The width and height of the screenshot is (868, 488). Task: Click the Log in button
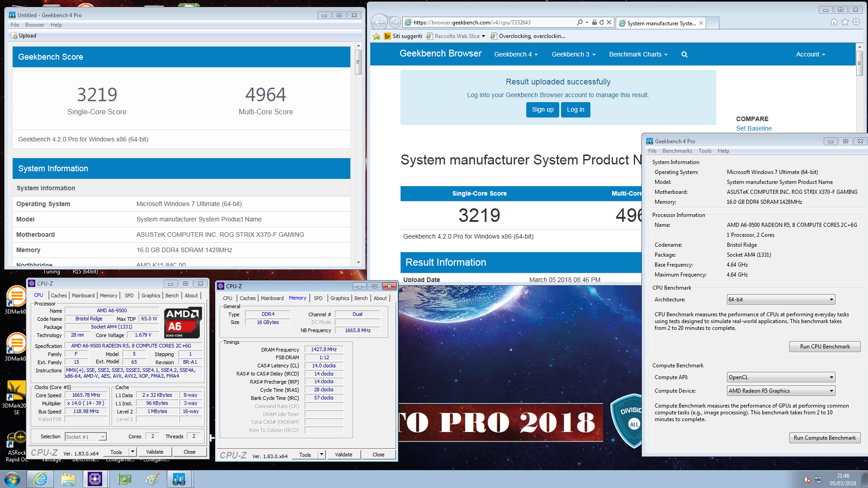576,109
